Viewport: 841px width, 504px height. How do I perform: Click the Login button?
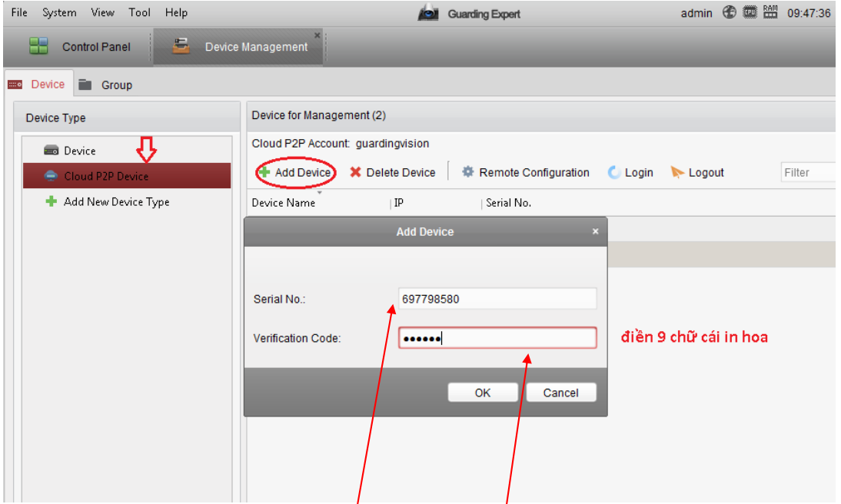click(x=630, y=173)
